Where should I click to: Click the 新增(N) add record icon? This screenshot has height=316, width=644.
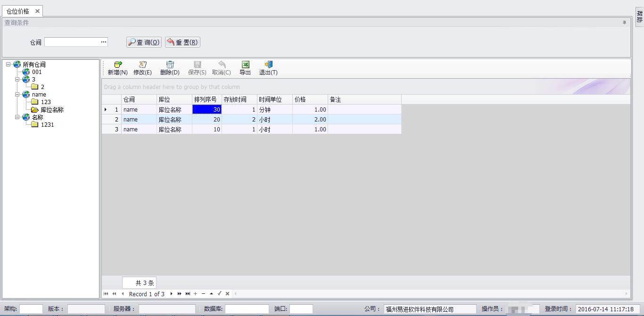tap(118, 65)
